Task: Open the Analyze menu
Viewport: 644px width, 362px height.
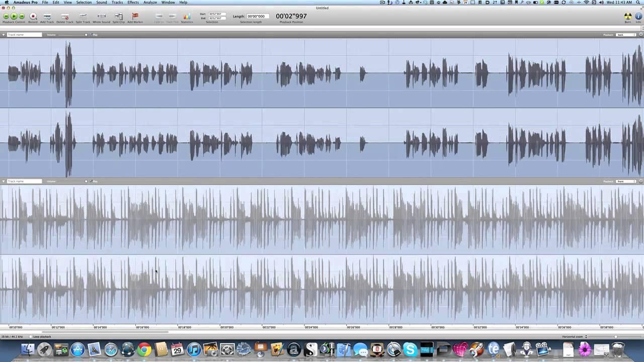Action: (150, 3)
